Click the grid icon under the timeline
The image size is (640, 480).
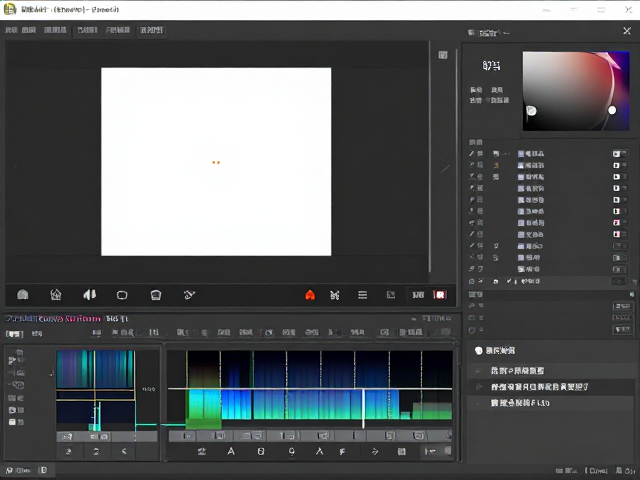coord(402,451)
